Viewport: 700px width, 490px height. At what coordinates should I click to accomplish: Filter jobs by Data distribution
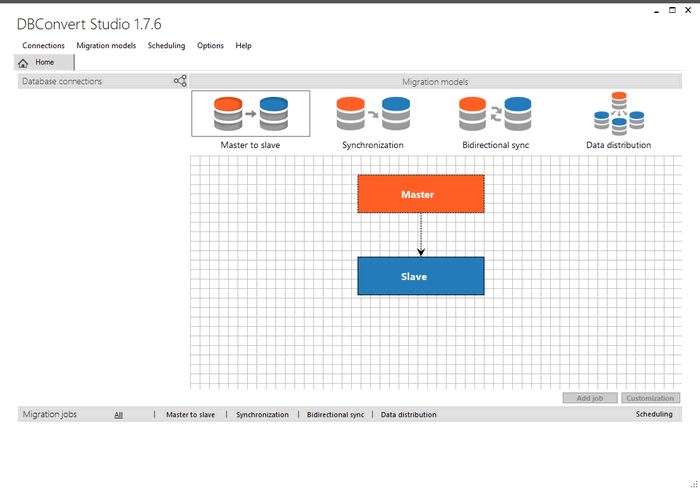coord(408,414)
